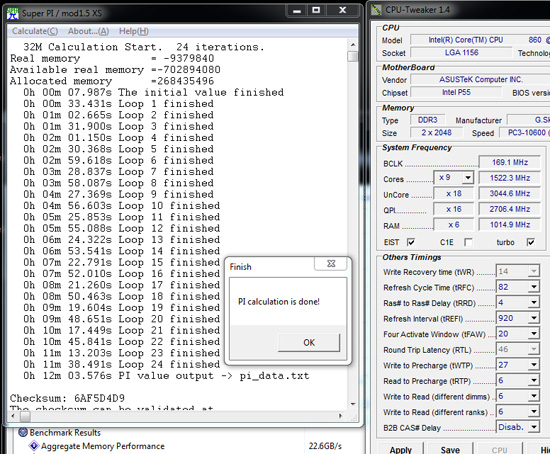The image size is (550, 454).
Task: Click the DDR3 memory type field
Action: coord(427,120)
